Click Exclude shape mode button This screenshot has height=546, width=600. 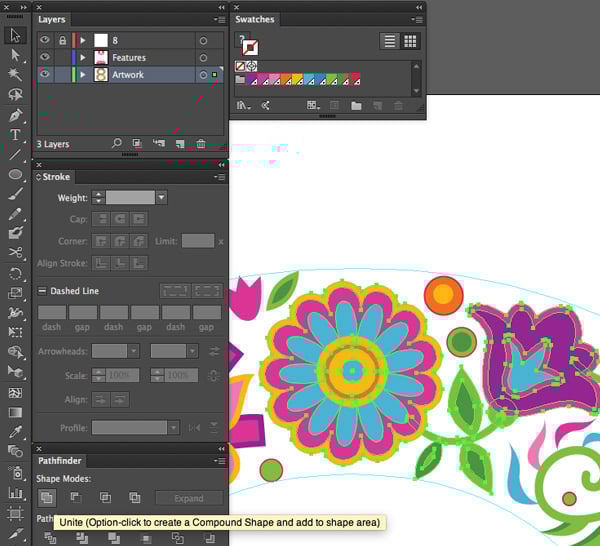point(135,497)
